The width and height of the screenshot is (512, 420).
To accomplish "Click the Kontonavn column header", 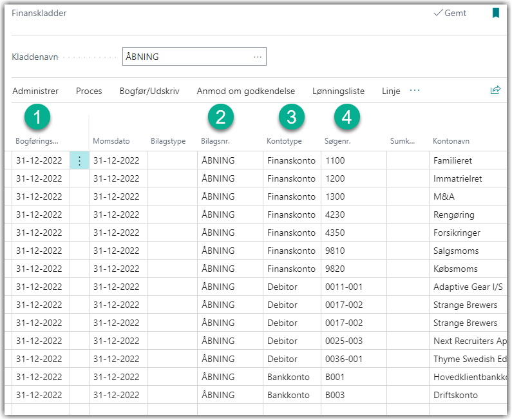I will pos(451,141).
